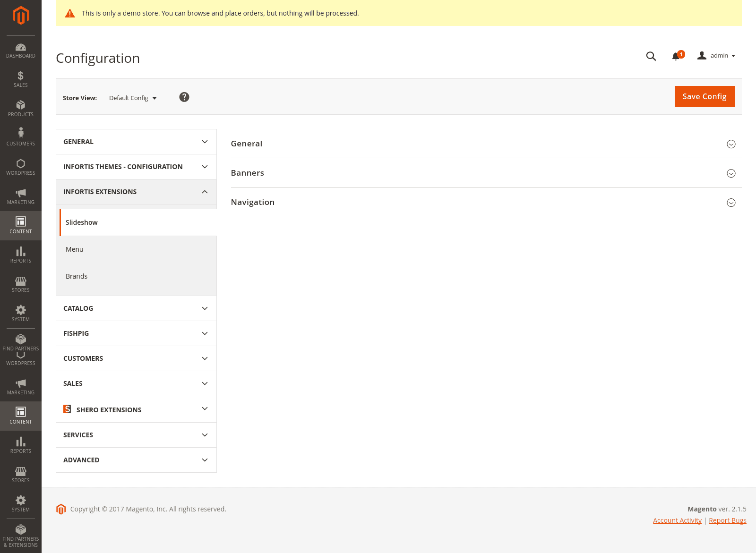Expand the CATALOG configuration tab
Screen dimensions: 756x553
pyautogui.click(x=136, y=308)
